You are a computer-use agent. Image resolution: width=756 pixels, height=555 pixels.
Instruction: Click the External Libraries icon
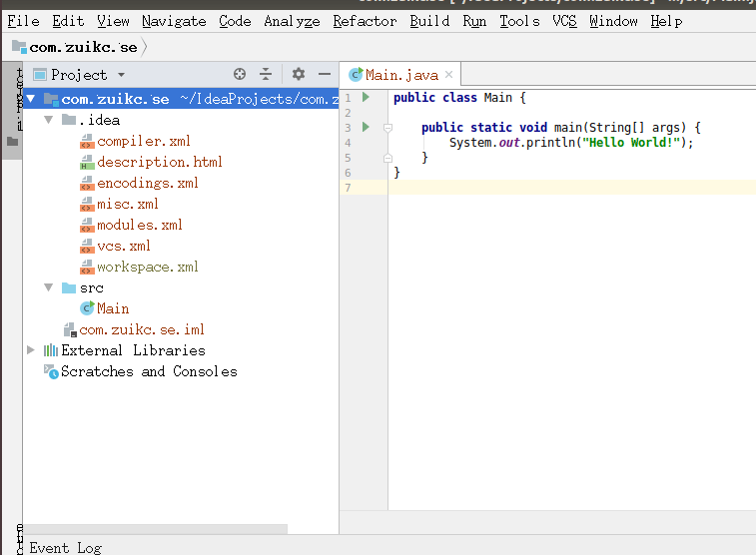point(51,350)
